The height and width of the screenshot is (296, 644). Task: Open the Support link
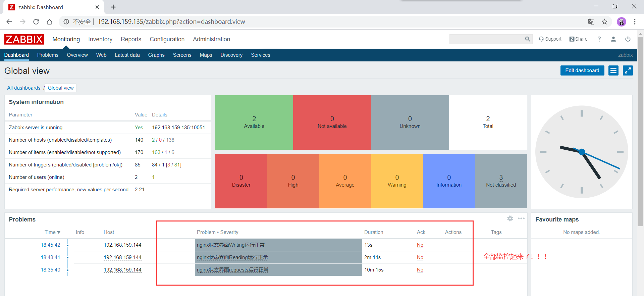(x=550, y=39)
